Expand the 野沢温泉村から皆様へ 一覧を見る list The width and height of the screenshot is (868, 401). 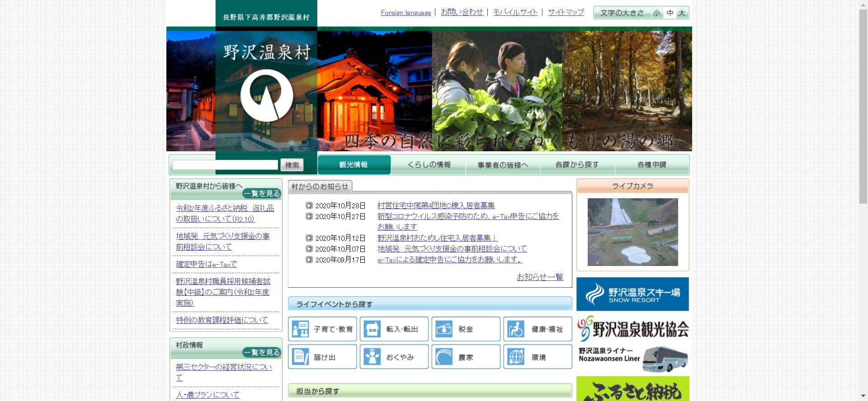coord(262,194)
